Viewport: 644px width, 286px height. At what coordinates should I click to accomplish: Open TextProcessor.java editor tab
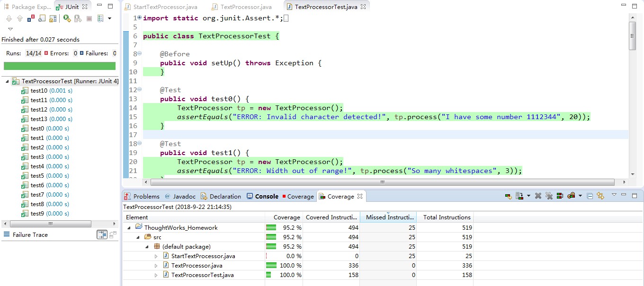click(241, 7)
